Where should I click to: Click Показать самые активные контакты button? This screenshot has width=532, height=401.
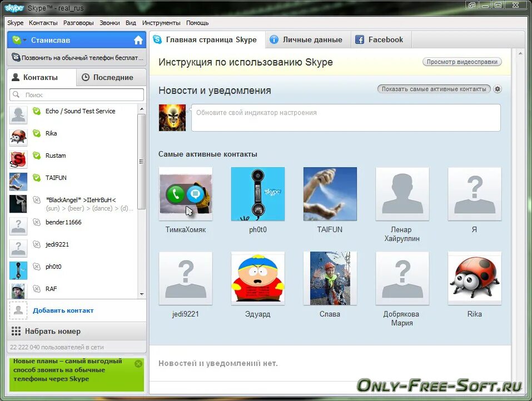click(x=434, y=89)
